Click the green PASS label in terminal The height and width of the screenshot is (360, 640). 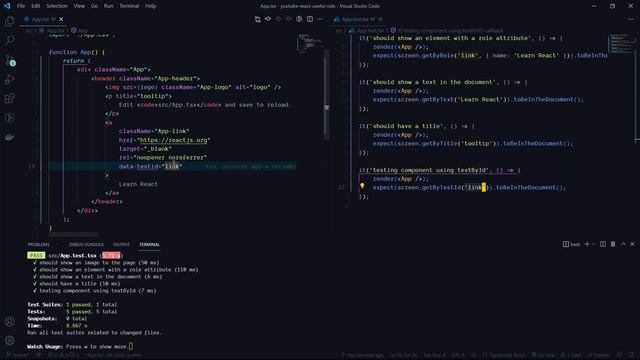(36, 255)
